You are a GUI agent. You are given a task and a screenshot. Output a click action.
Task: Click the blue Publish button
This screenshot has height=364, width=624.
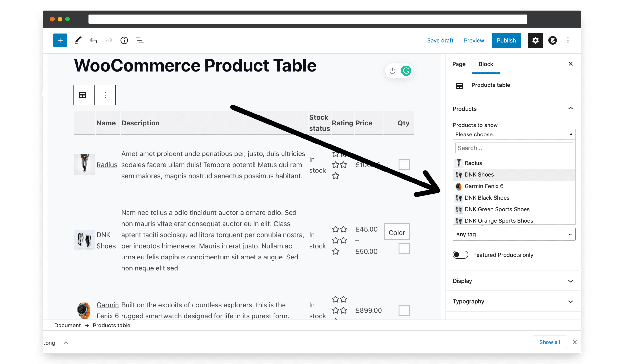pyautogui.click(x=506, y=40)
